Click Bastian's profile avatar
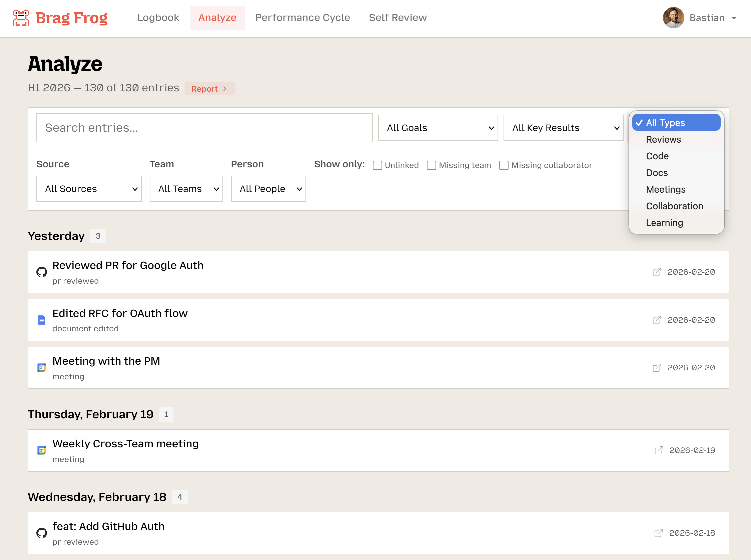 tap(673, 17)
